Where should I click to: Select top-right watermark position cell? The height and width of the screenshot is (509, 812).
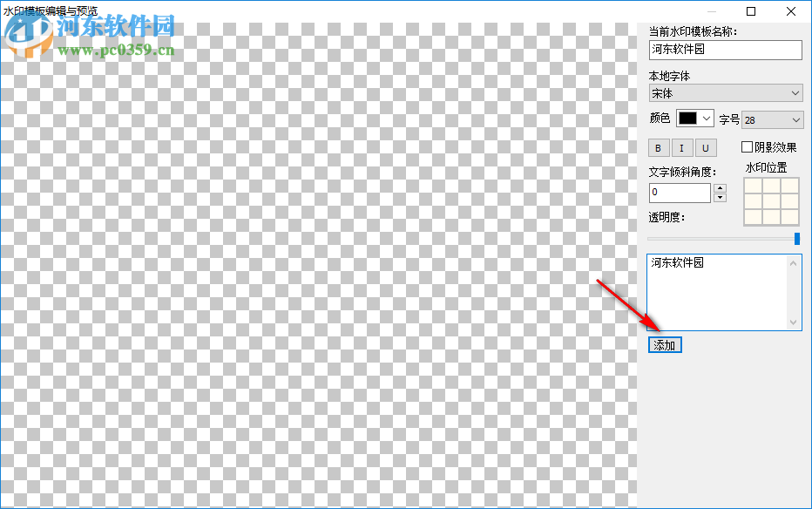click(x=789, y=186)
